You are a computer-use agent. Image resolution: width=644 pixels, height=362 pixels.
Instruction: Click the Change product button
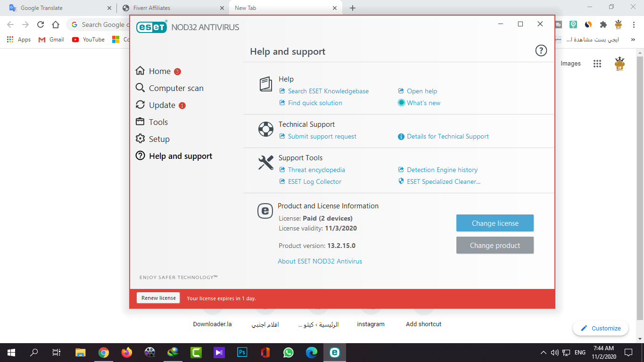[x=495, y=245]
